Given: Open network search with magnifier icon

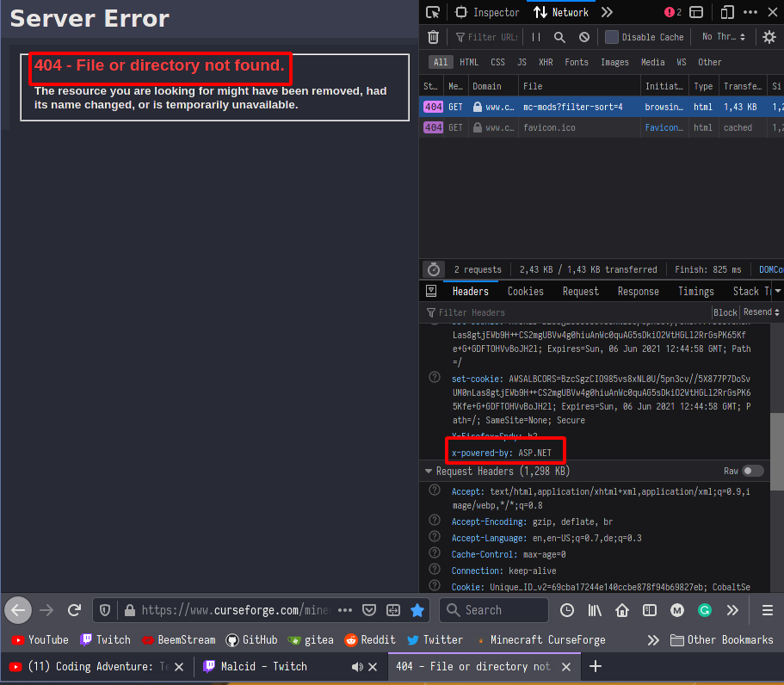Looking at the screenshot, I should 559,37.
